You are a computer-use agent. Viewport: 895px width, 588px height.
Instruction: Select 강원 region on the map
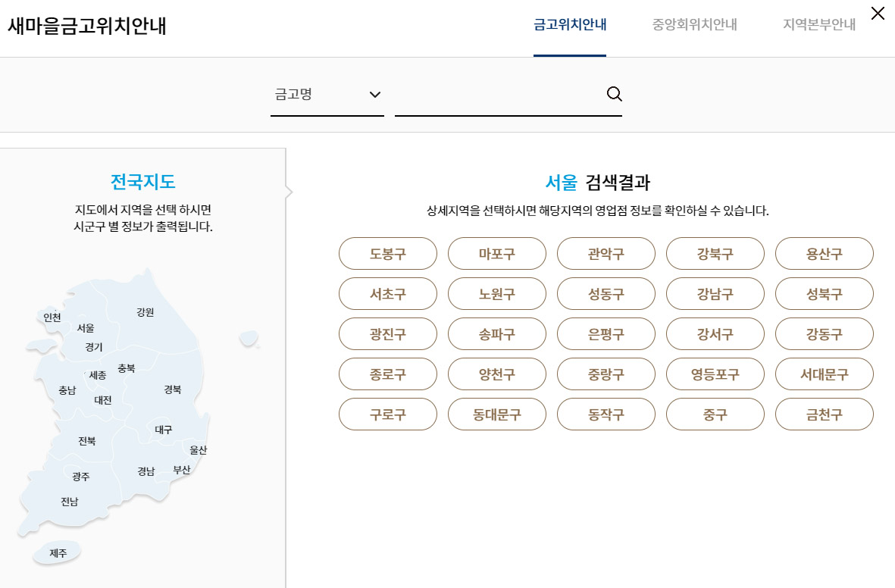(x=144, y=312)
